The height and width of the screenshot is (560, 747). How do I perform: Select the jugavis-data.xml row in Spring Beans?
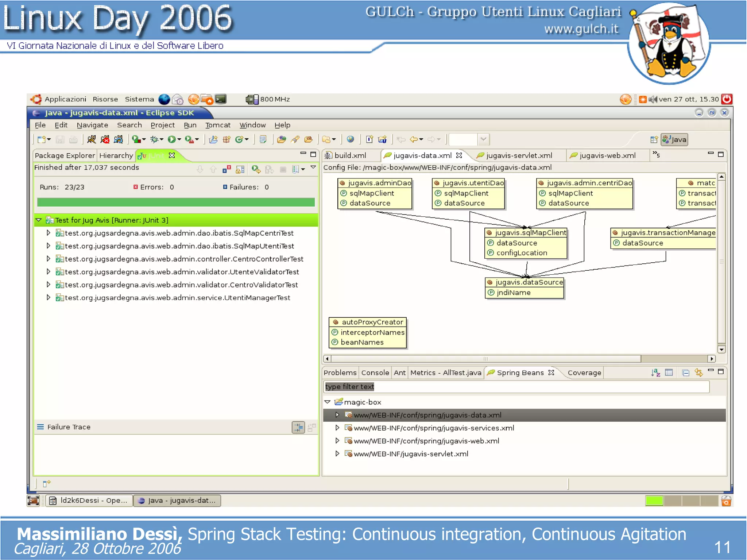tap(524, 415)
